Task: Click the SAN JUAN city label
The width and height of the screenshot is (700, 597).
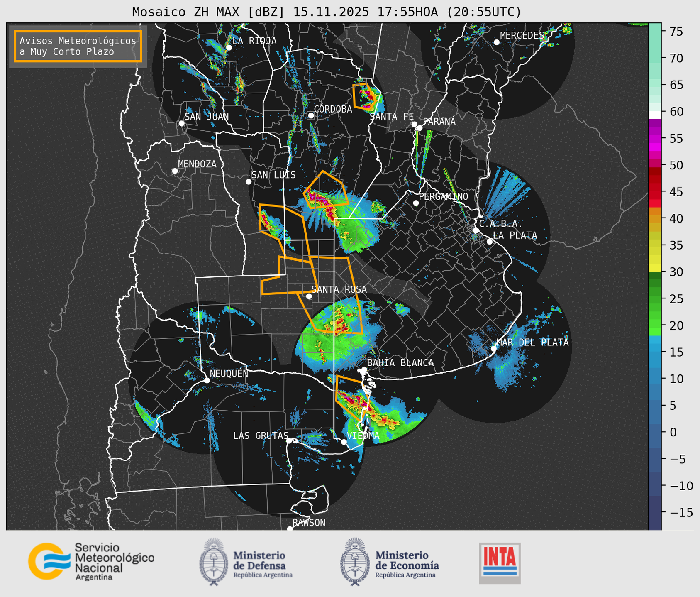Action: click(207, 117)
